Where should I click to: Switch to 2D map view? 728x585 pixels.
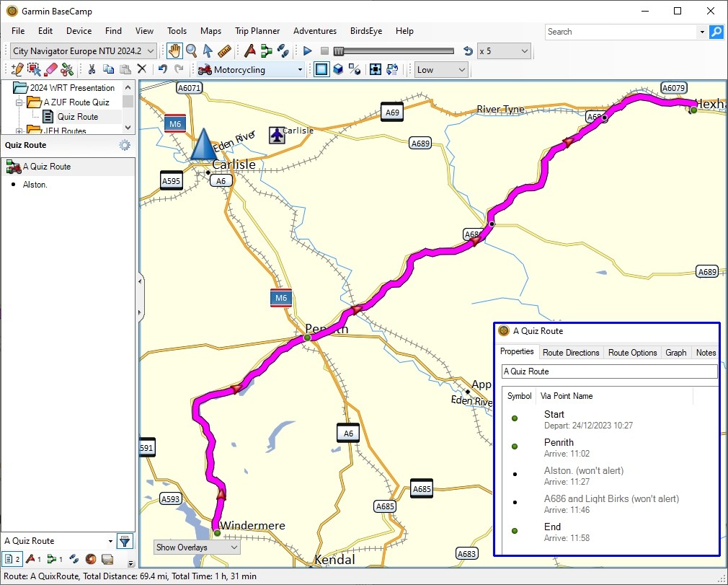(x=321, y=70)
